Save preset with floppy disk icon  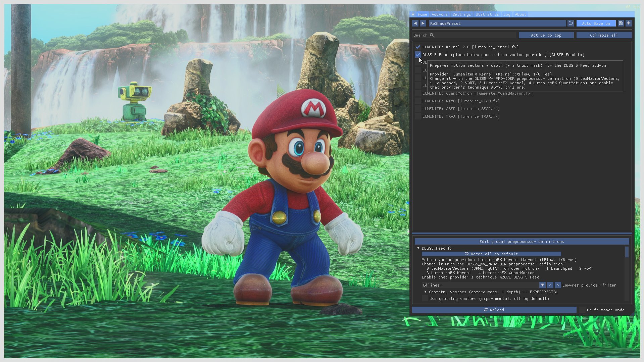(621, 23)
